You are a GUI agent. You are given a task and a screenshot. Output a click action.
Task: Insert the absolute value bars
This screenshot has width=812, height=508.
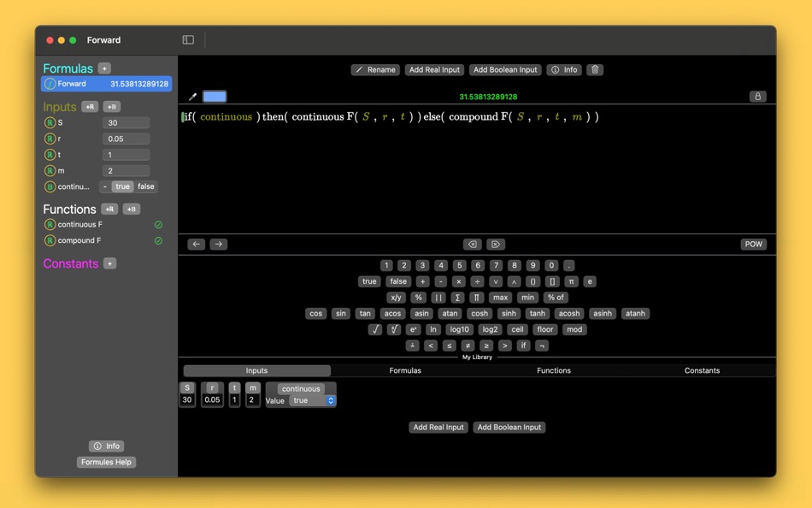pos(438,298)
